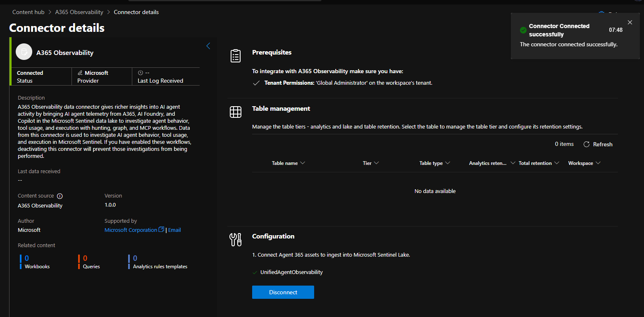Click the 'Table management' section heading
Image resolution: width=644 pixels, height=317 pixels.
[x=281, y=109]
